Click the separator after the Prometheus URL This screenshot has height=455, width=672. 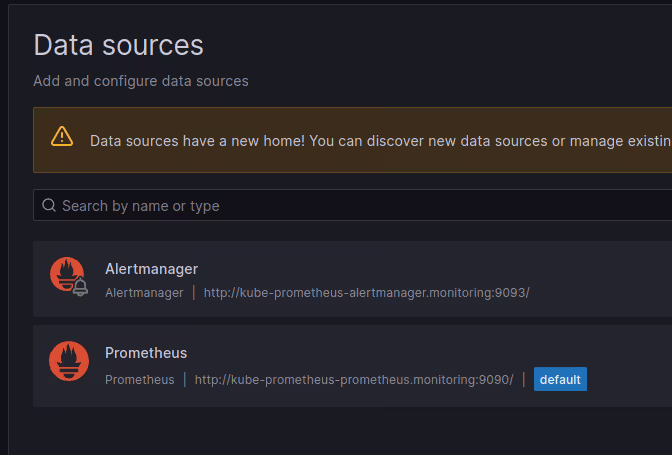click(523, 380)
